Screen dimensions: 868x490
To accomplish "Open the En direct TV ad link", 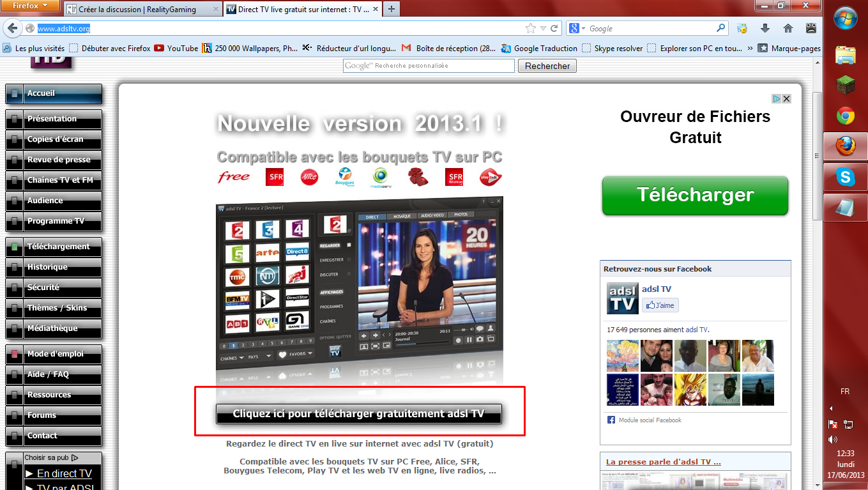I will click(65, 473).
